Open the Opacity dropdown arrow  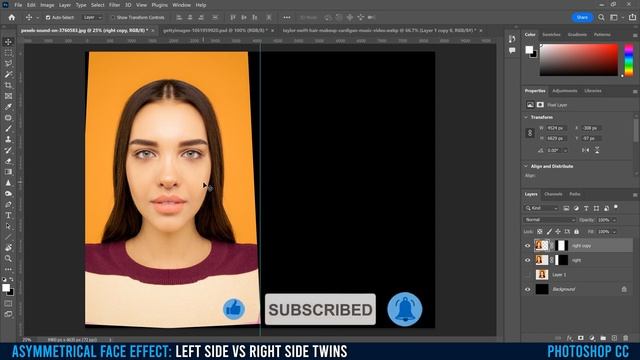[x=614, y=220]
